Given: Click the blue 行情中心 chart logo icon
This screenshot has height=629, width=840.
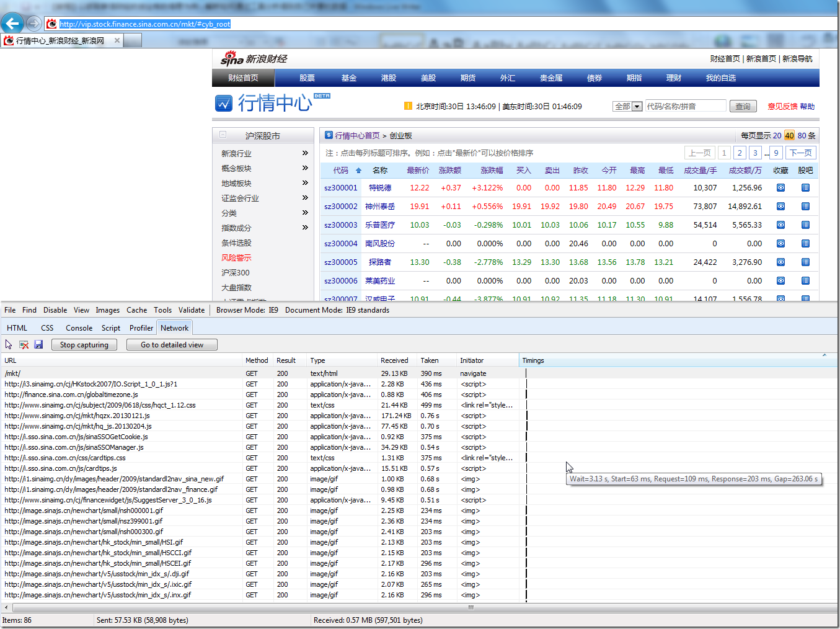Looking at the screenshot, I should pos(224,103).
